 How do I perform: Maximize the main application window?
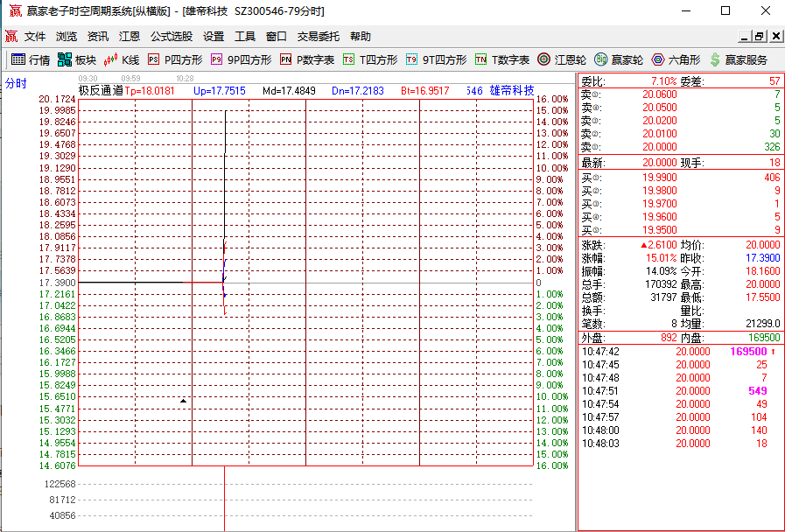tap(725, 10)
